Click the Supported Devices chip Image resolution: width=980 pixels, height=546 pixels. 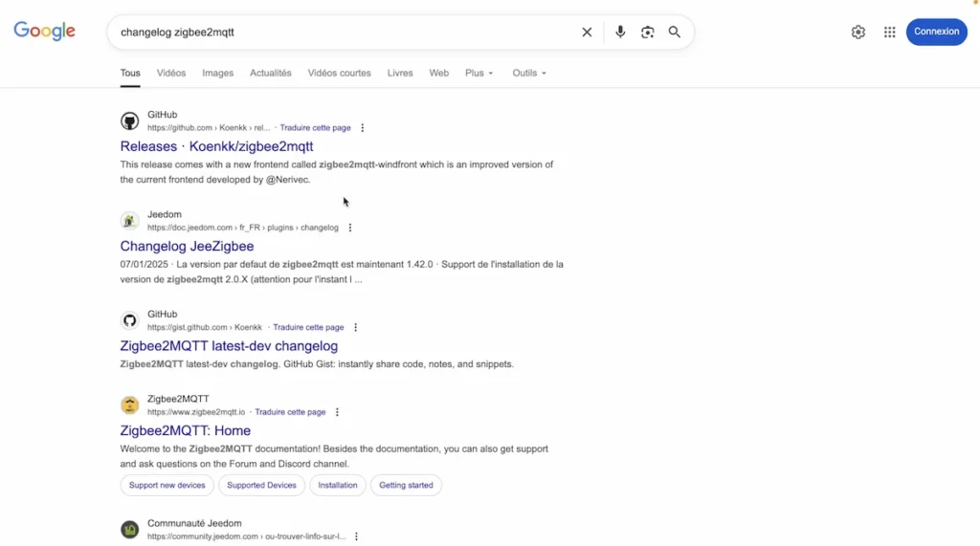click(x=261, y=486)
